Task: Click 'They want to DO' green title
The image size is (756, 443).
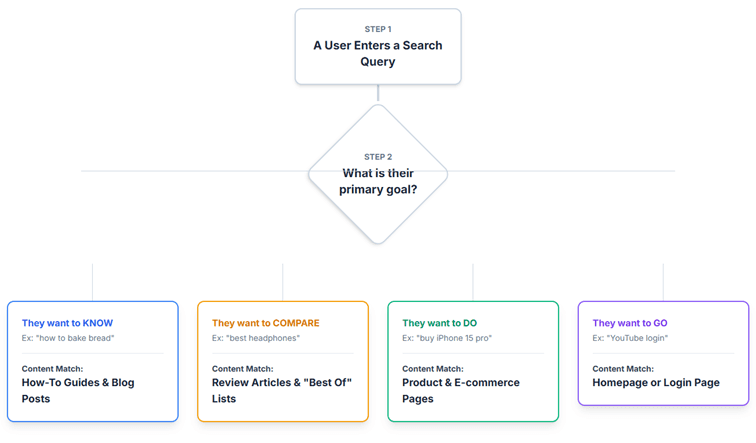Action: (x=440, y=323)
